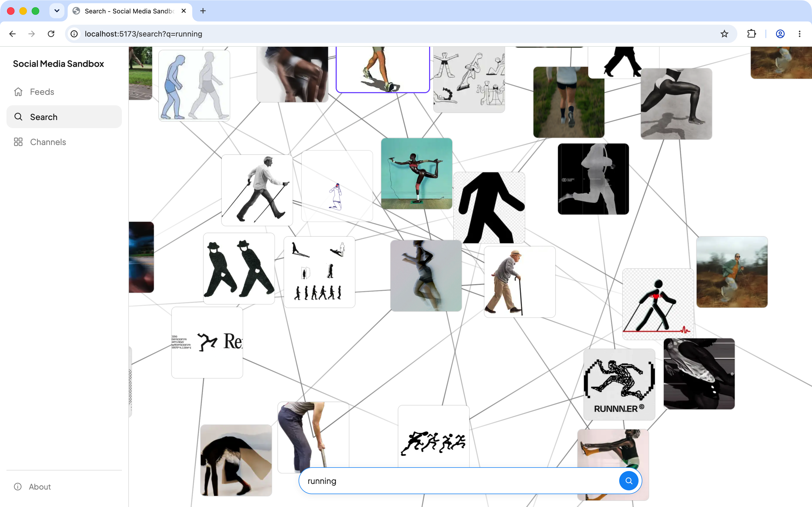Open the Chrome three-dot menu

800,34
